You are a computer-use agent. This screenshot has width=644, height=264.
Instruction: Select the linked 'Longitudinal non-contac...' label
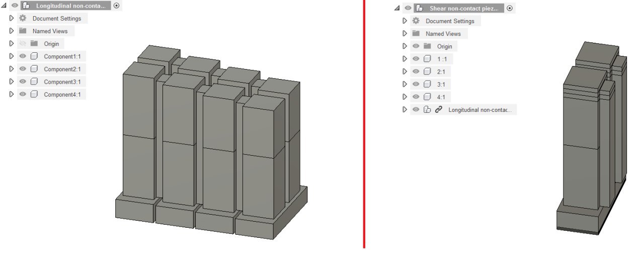[480, 109]
